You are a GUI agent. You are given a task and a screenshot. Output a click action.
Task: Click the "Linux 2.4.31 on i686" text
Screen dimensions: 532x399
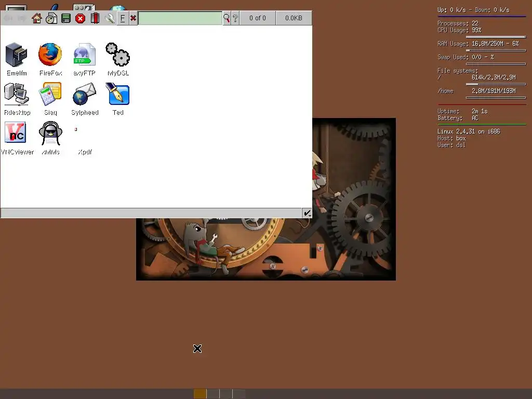click(469, 131)
